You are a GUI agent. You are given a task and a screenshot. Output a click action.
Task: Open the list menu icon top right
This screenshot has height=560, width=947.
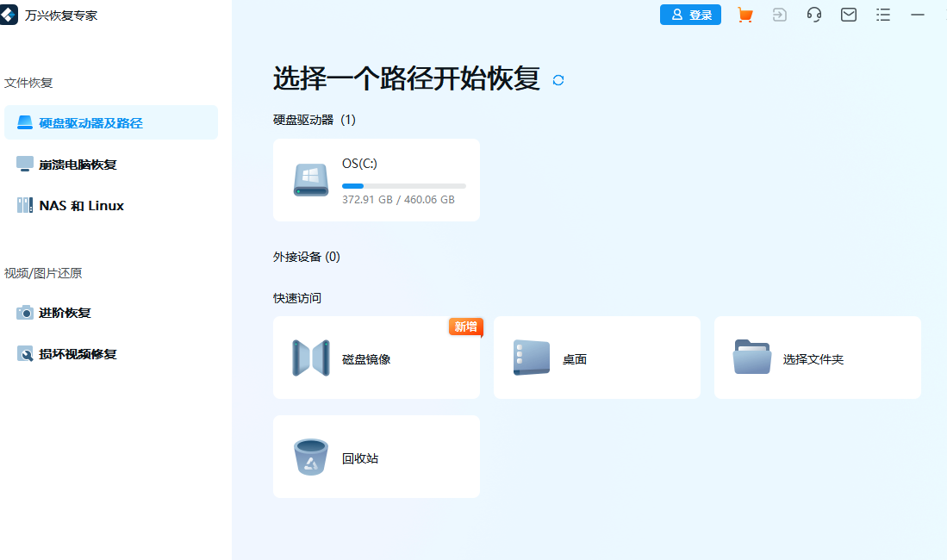(x=882, y=15)
